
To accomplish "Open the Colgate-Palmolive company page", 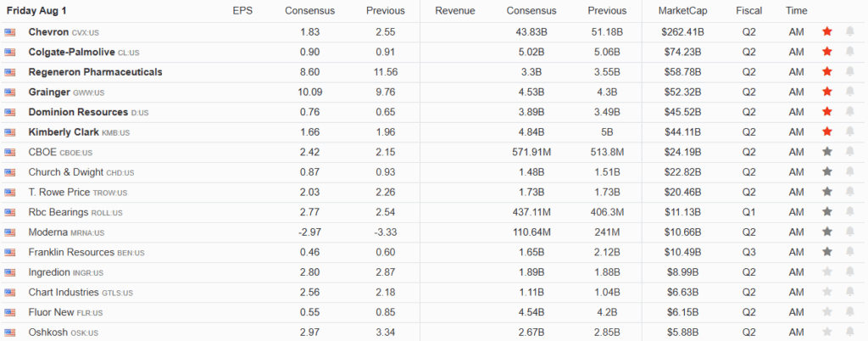I will [x=72, y=52].
